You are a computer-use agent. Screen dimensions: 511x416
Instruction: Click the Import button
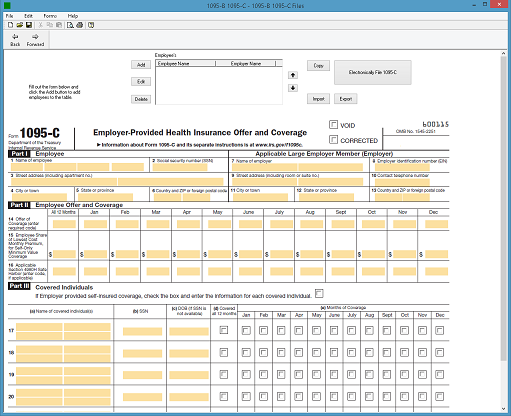(318, 99)
